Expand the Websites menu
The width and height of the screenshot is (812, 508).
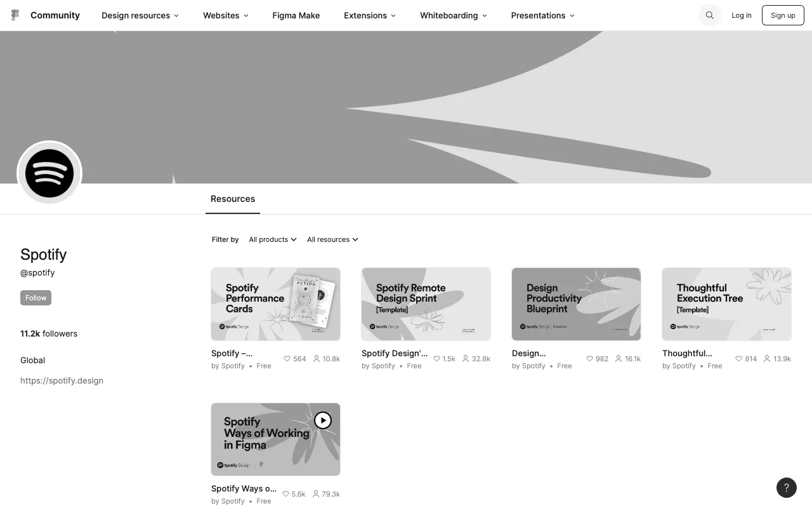click(226, 15)
